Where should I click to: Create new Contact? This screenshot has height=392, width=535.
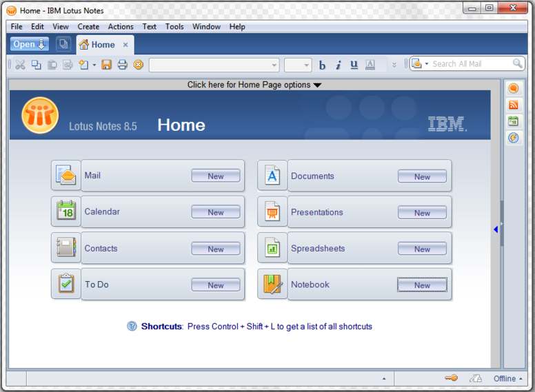coord(216,249)
